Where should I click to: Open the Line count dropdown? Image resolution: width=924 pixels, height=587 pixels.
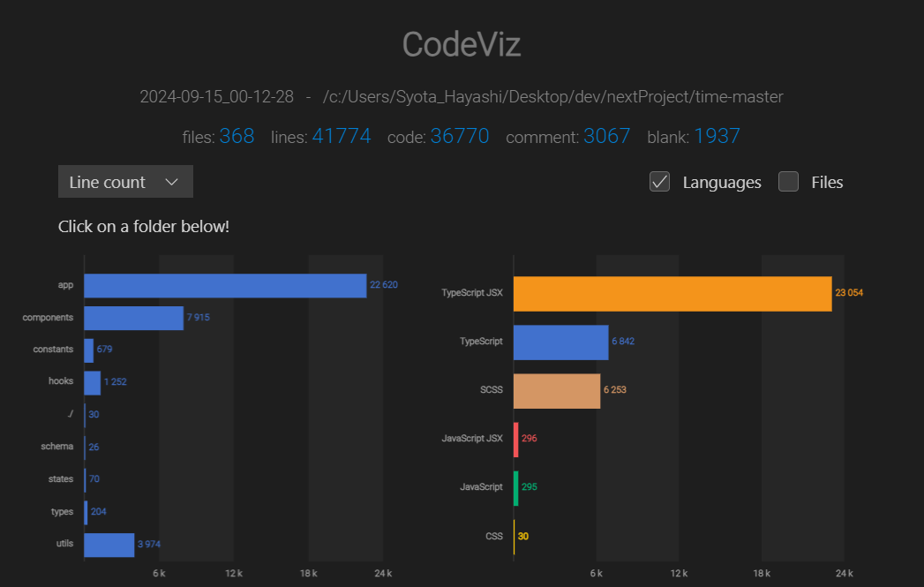[124, 182]
